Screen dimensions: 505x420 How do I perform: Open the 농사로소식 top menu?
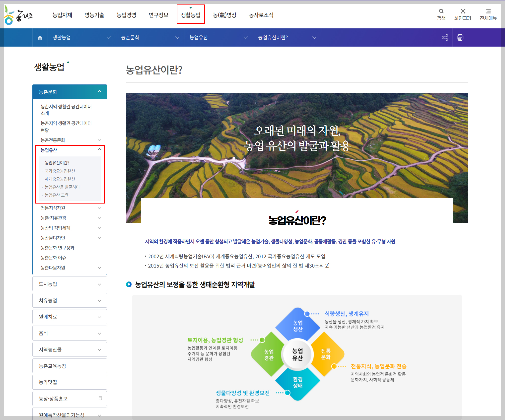[261, 15]
